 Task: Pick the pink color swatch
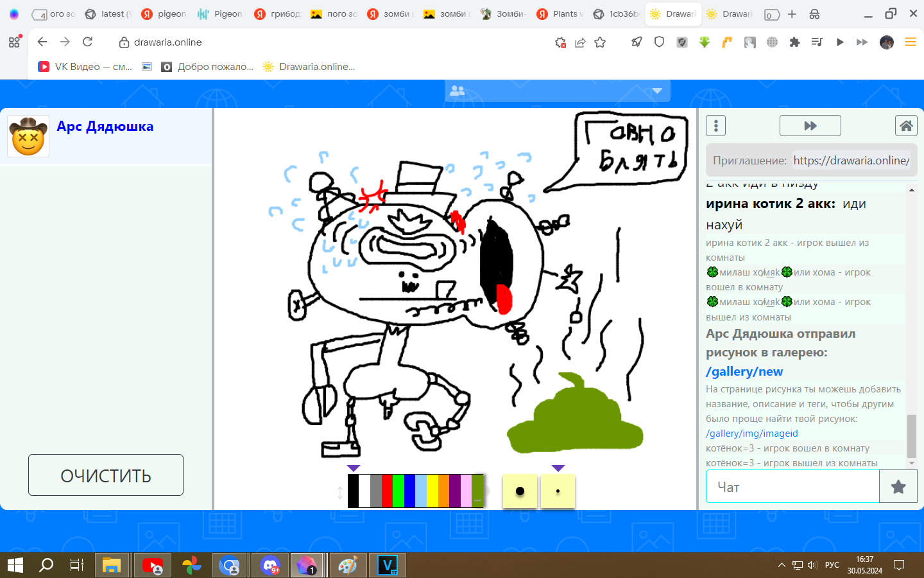point(466,491)
